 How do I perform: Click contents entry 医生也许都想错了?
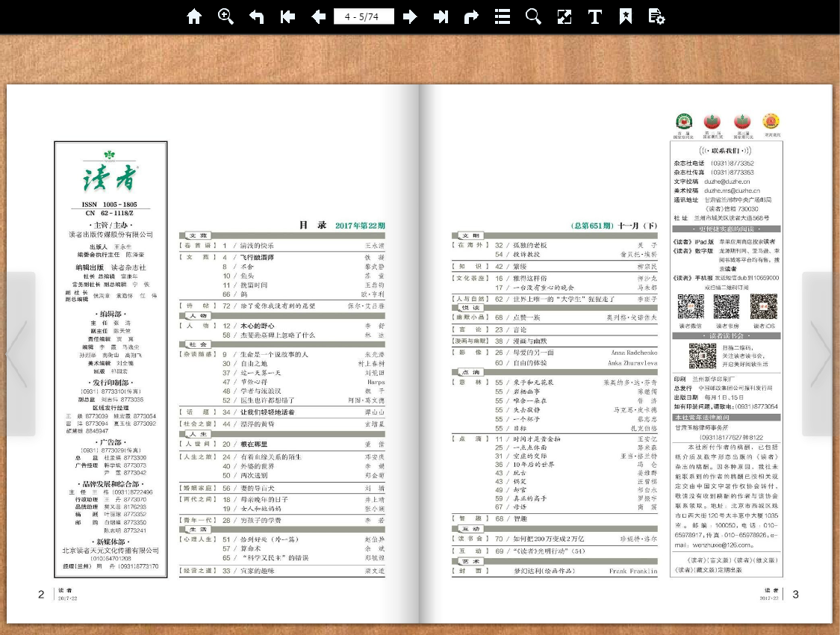click(x=267, y=400)
